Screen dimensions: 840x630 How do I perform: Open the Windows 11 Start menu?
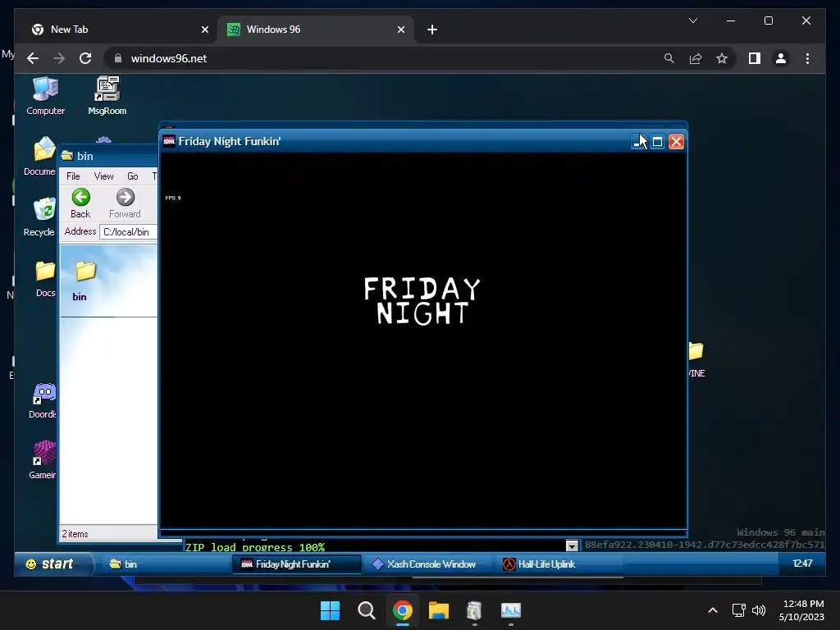(330, 610)
